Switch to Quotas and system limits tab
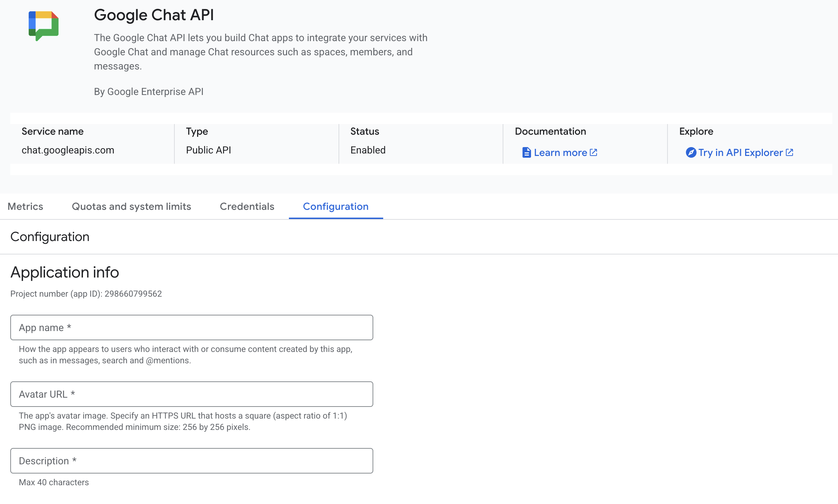 point(132,206)
